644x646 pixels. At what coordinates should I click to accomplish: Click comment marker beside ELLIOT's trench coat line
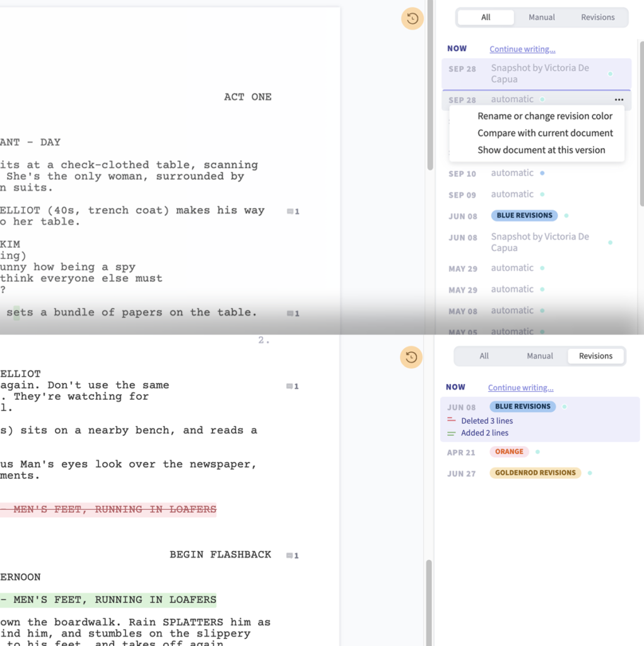[293, 211]
